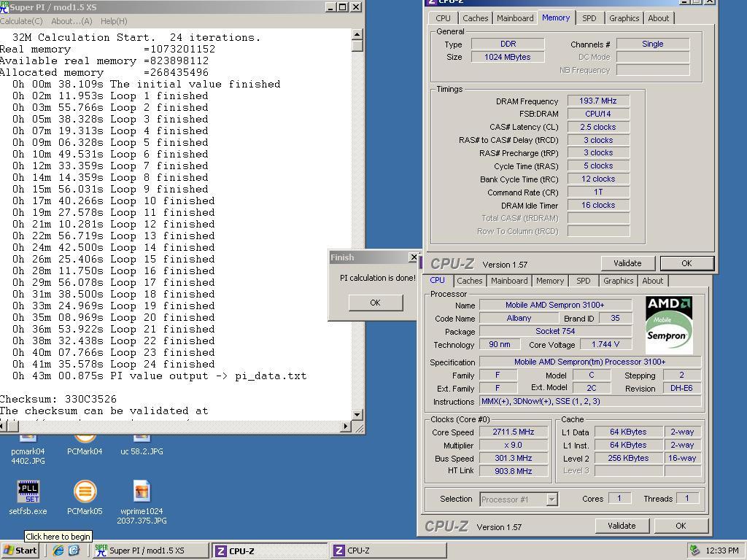Click the Checksum: 330C3526 line

pyautogui.click(x=58, y=399)
